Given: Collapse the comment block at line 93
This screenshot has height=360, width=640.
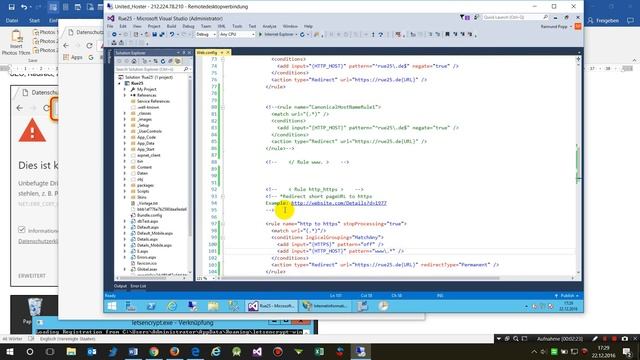Looking at the screenshot, I should pos(222,196).
